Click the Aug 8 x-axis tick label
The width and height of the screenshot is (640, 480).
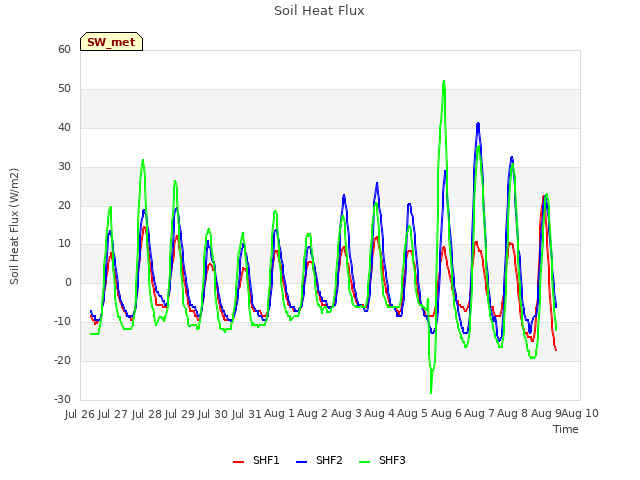(x=512, y=413)
